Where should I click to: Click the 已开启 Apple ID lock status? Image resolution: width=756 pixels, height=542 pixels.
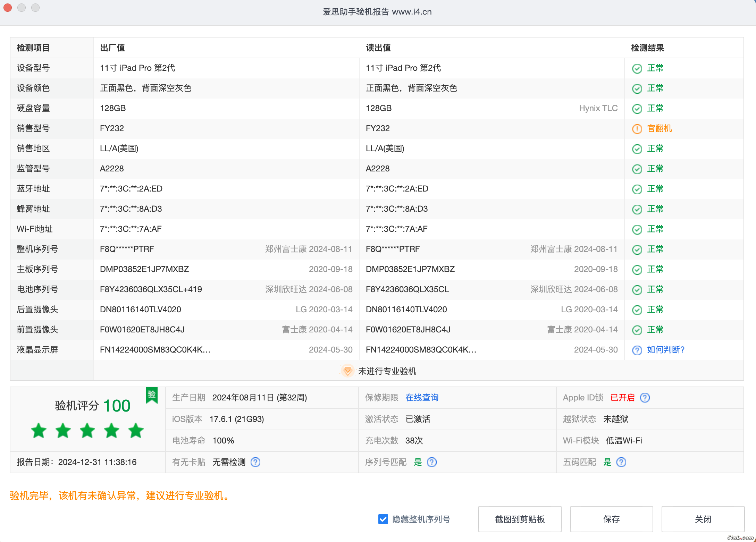[x=622, y=398]
